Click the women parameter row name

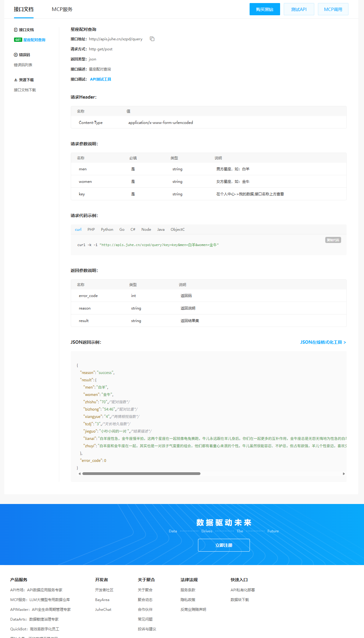click(x=85, y=182)
